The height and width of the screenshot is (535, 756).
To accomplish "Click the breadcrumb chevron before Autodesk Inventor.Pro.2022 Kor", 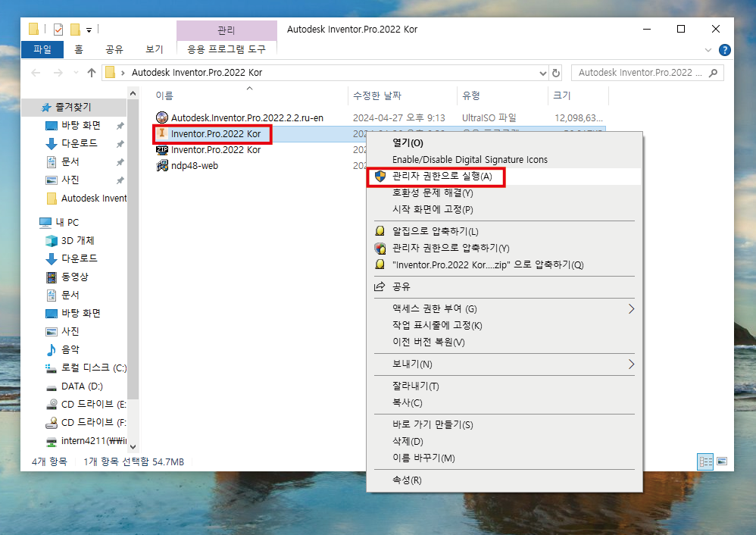I will 123,73.
